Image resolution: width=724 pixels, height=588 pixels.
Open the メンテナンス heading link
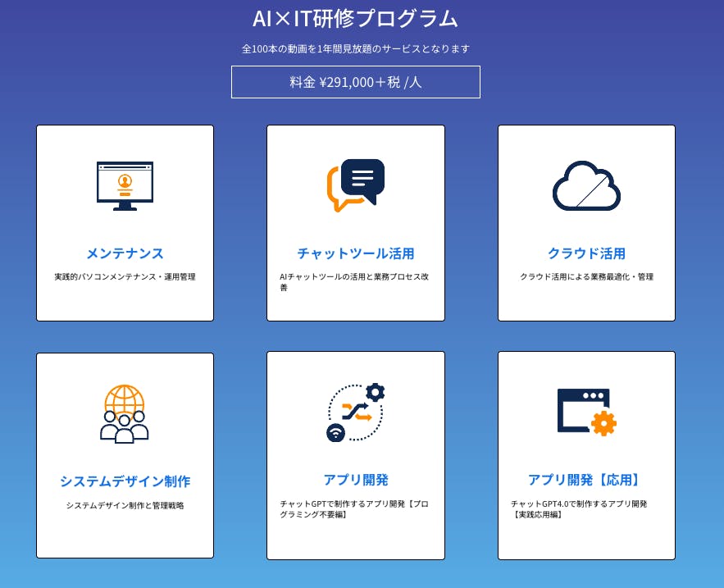[x=125, y=253]
